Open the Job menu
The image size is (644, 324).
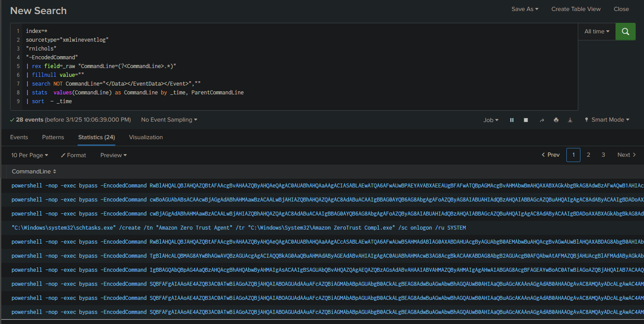click(491, 120)
